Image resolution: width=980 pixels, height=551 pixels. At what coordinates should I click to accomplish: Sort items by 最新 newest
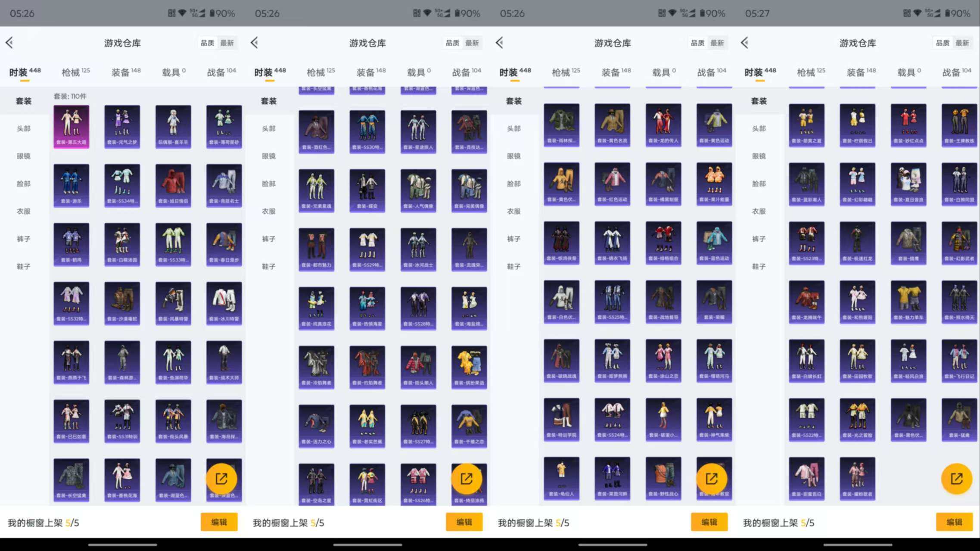(x=227, y=43)
